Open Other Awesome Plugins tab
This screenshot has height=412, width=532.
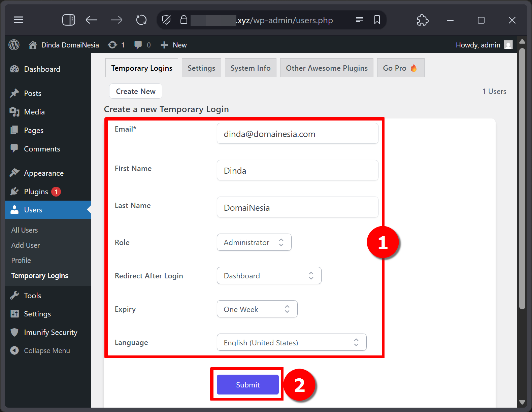327,68
